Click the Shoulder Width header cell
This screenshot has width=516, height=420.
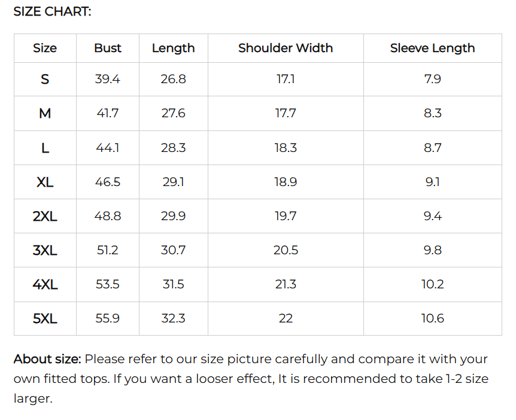(x=286, y=48)
